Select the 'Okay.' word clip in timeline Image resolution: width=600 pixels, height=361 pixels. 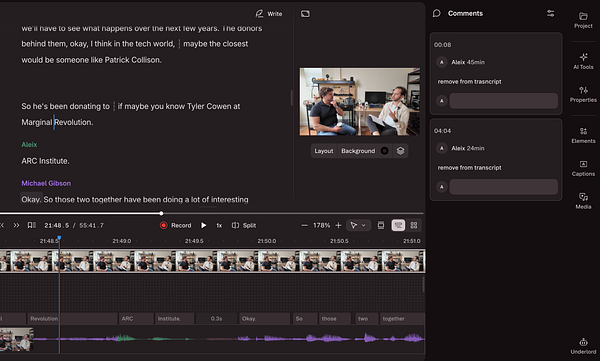pyautogui.click(x=264, y=319)
